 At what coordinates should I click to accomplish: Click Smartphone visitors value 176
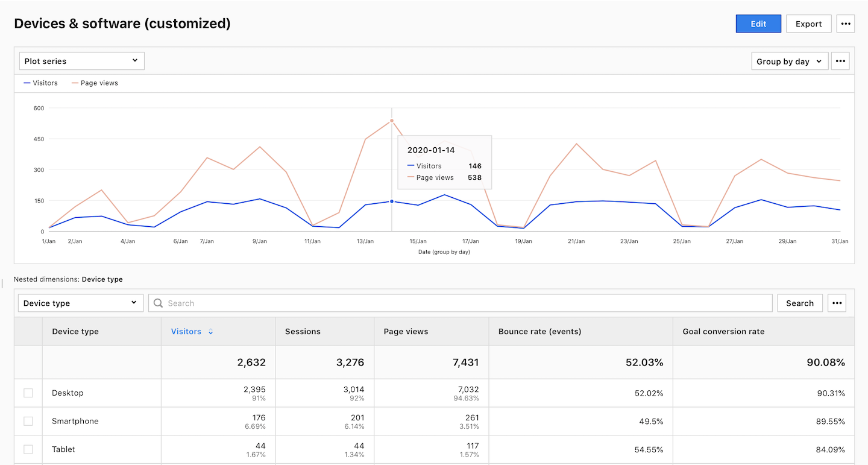click(x=259, y=417)
